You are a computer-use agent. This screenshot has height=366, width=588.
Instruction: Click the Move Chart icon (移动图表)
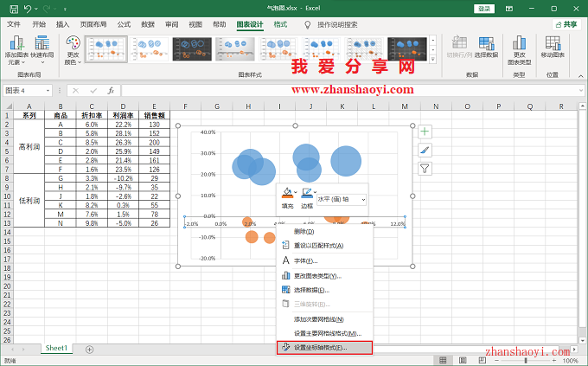pos(553,47)
